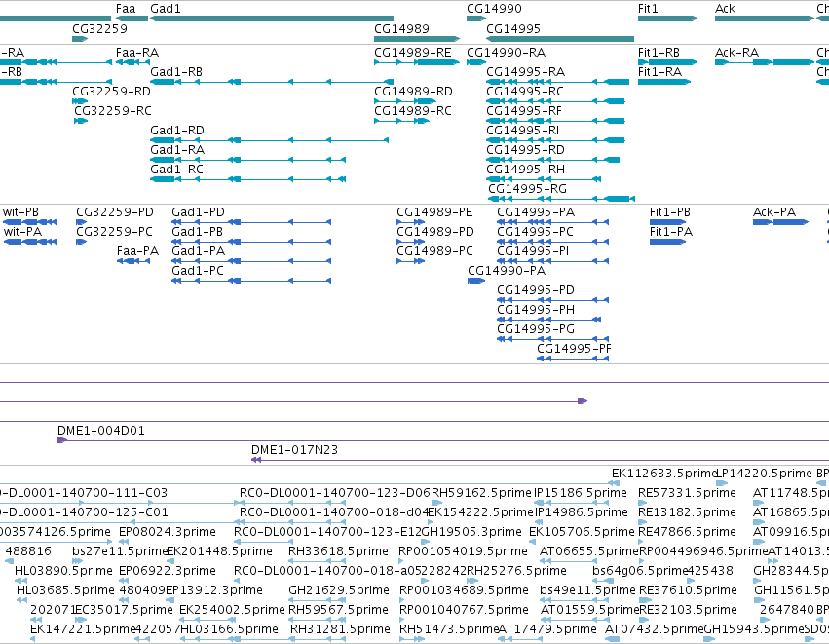
Task: Select the Ack gene bar
Action: [765, 19]
